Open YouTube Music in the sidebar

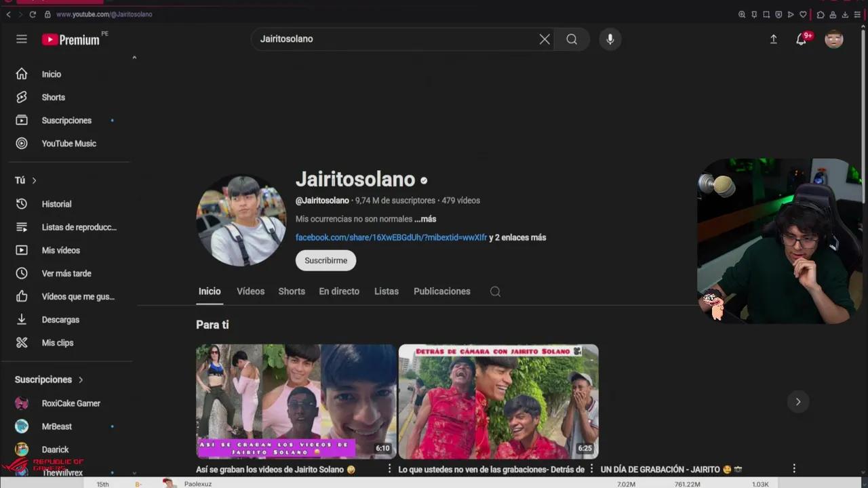coord(70,144)
